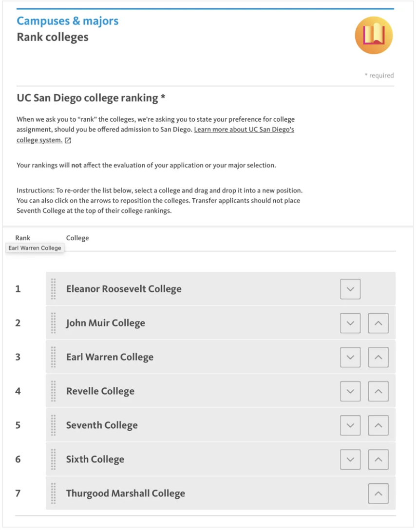Grab the Revelle College drag handle
Image resolution: width=416 pixels, height=532 pixels.
[x=54, y=391]
